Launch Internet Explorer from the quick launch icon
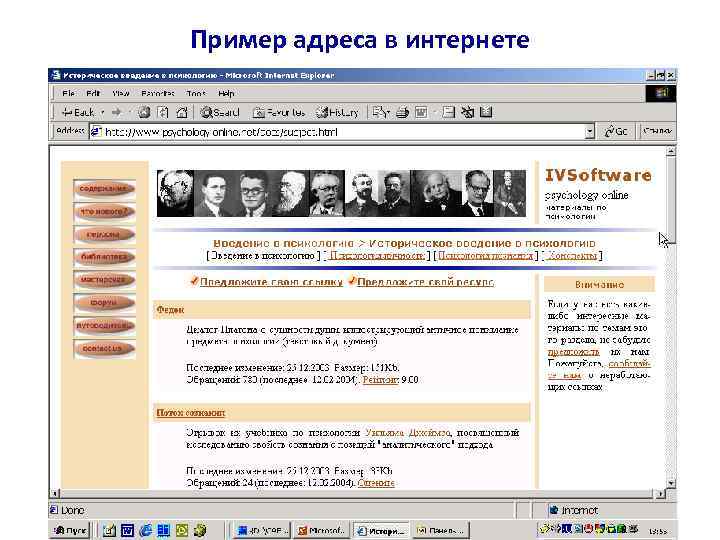Image resolution: width=720 pixels, height=540 pixels. coord(146,530)
